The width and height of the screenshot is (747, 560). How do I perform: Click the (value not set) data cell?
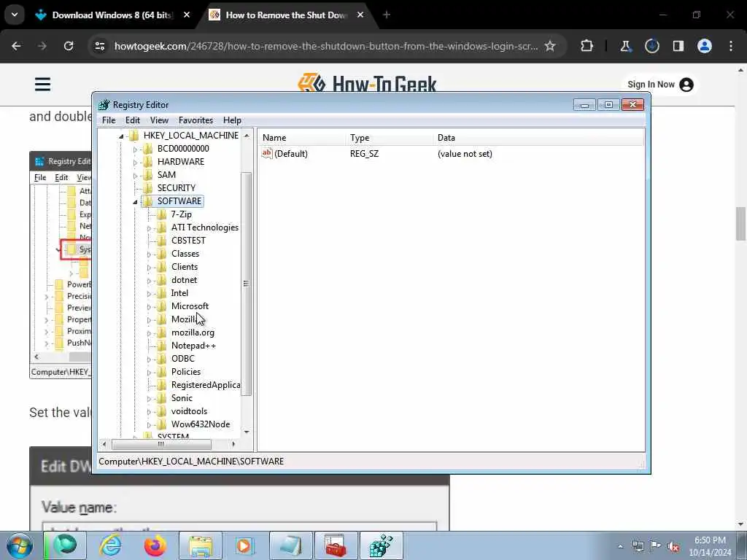[x=465, y=154]
